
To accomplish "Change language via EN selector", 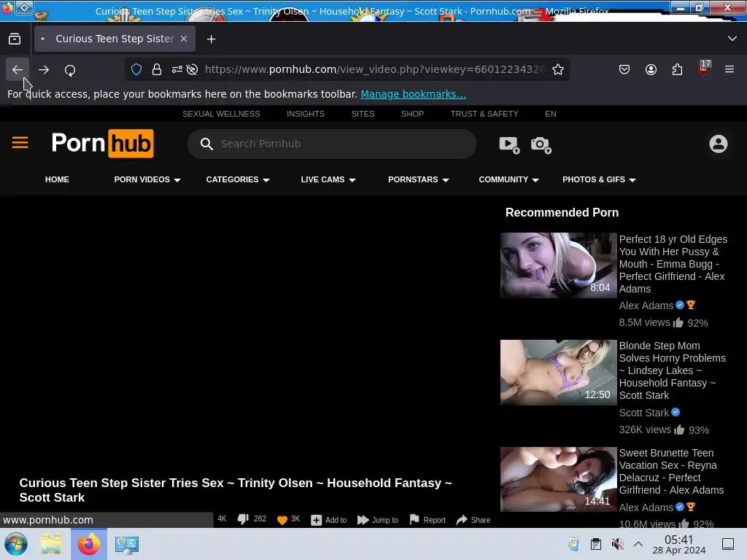I will [550, 114].
